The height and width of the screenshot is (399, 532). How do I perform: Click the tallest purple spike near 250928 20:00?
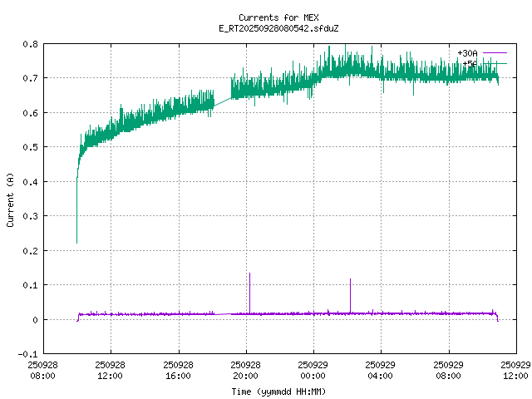click(249, 274)
